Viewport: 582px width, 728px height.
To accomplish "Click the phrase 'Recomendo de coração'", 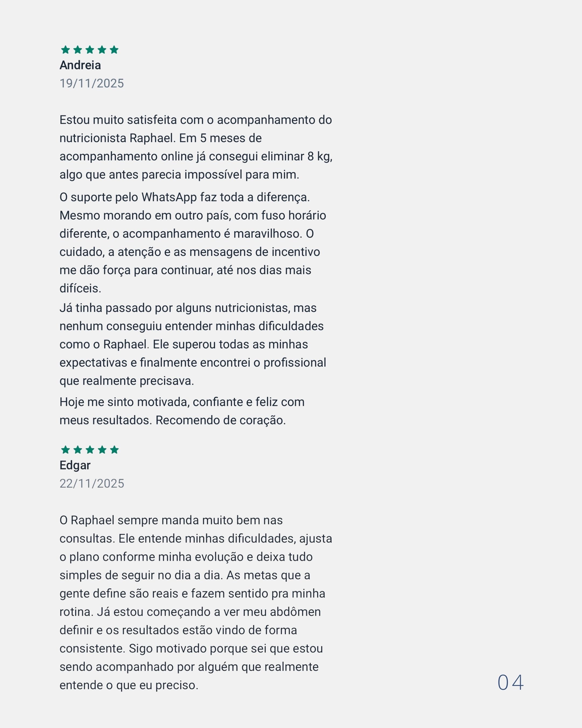I will [x=221, y=420].
